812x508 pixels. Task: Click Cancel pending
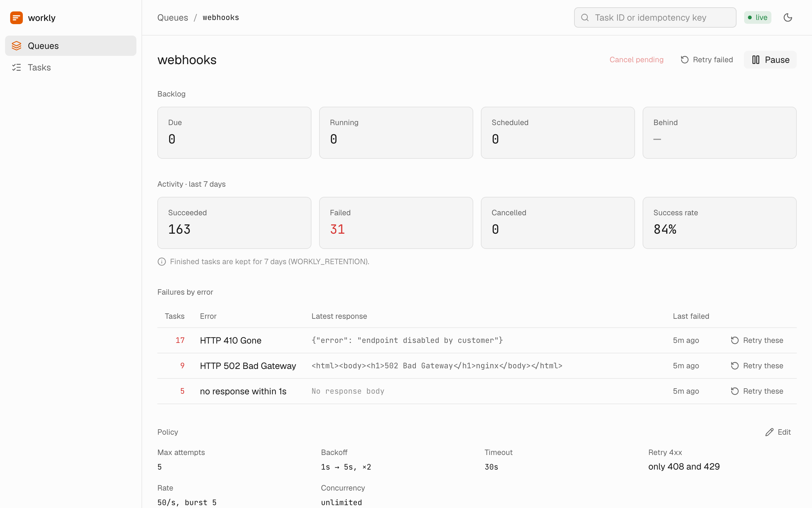(x=636, y=60)
